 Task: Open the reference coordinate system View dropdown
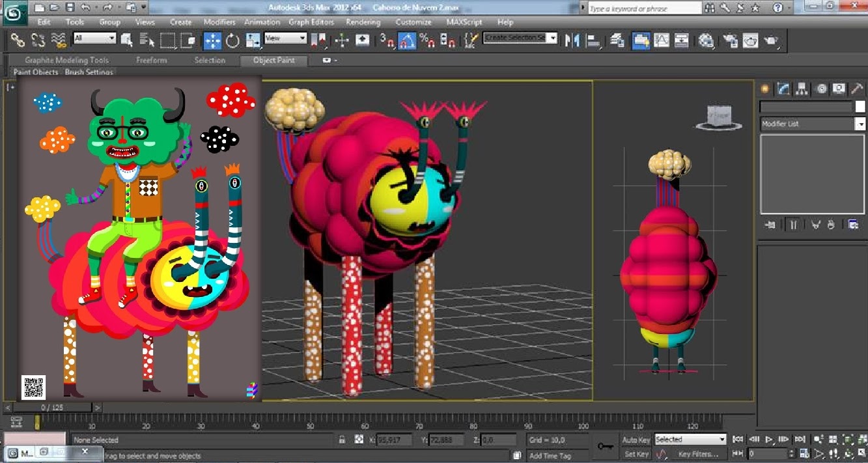click(285, 38)
